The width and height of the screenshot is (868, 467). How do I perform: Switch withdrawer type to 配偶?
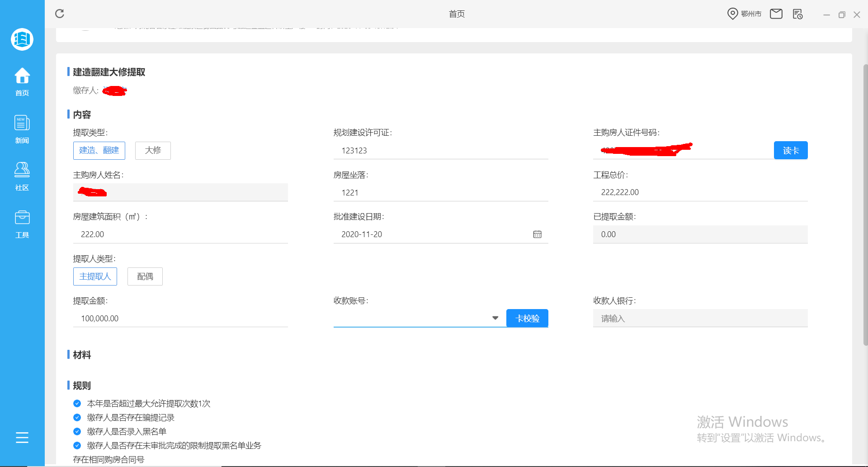pyautogui.click(x=145, y=276)
